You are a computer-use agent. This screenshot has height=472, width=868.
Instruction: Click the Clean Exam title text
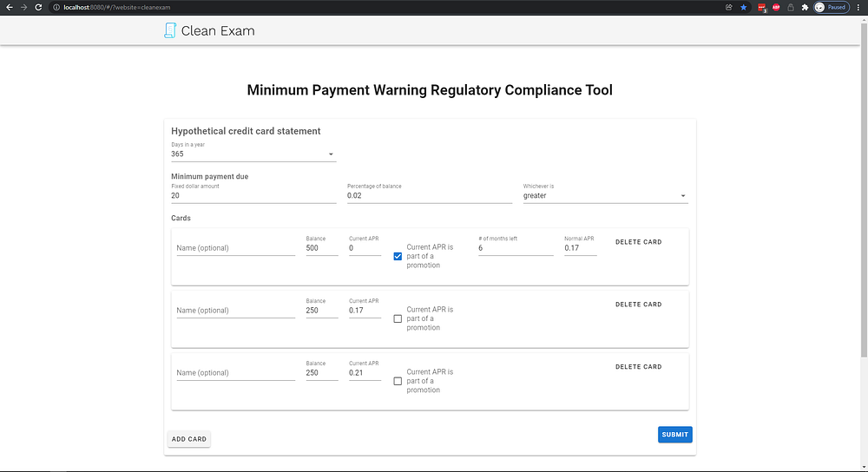218,31
